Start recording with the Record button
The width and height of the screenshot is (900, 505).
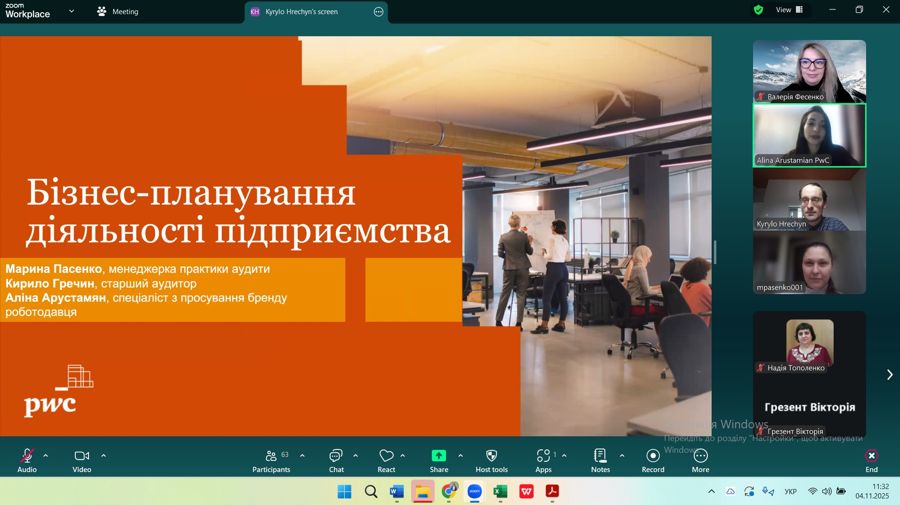[x=653, y=457]
